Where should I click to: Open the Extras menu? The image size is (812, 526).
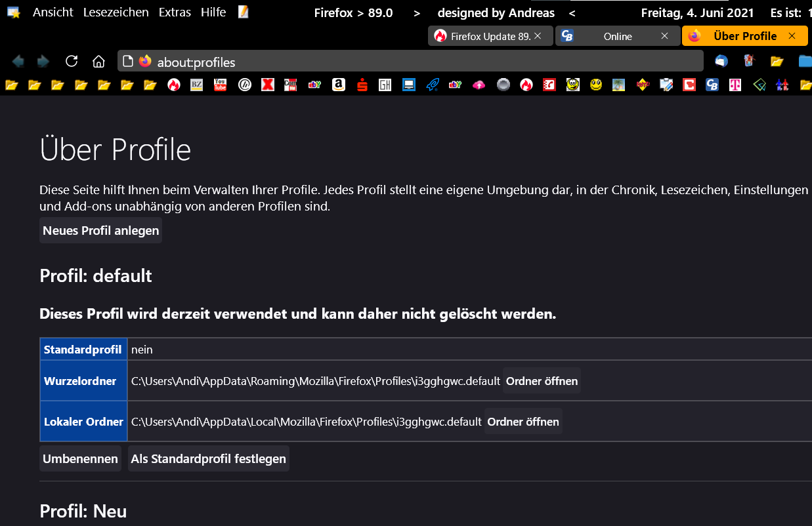pyautogui.click(x=175, y=12)
